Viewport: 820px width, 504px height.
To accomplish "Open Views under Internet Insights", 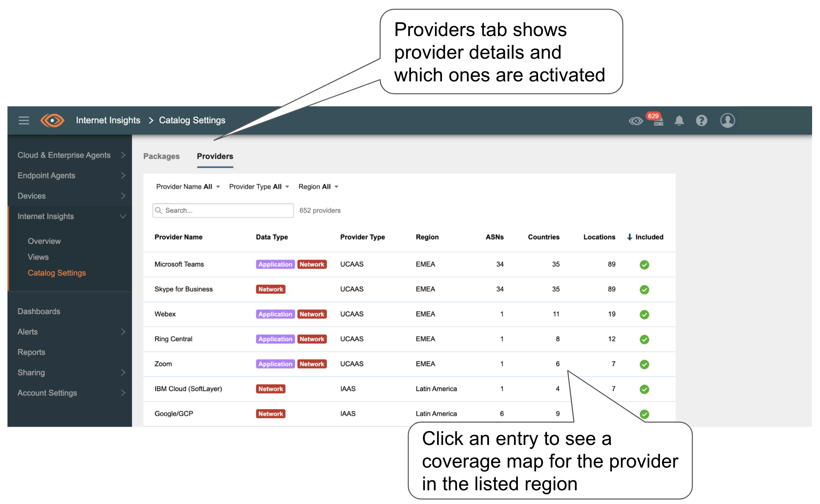I will tap(38, 257).
